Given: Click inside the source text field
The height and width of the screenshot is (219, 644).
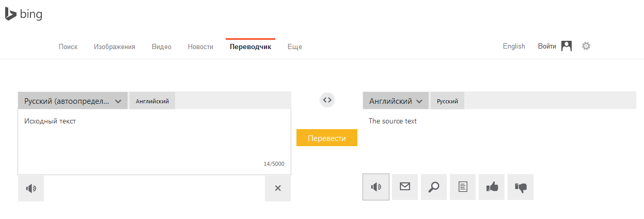Looking at the screenshot, I should coord(154,142).
